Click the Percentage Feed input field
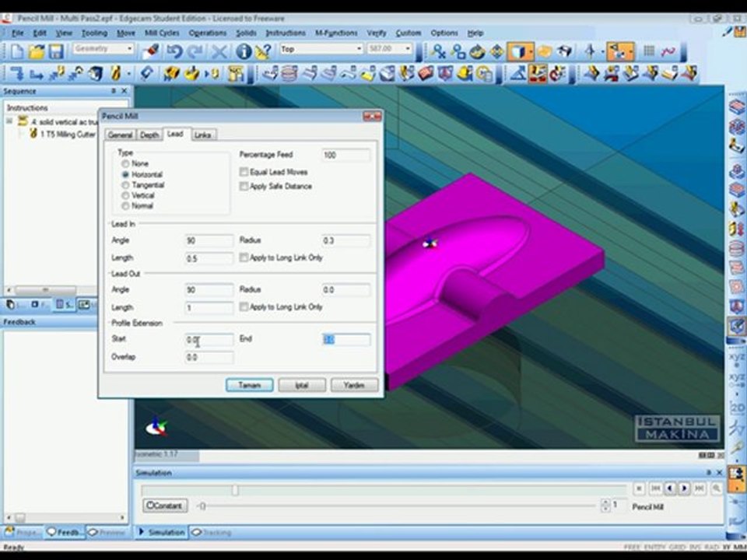747x560 pixels. [345, 155]
